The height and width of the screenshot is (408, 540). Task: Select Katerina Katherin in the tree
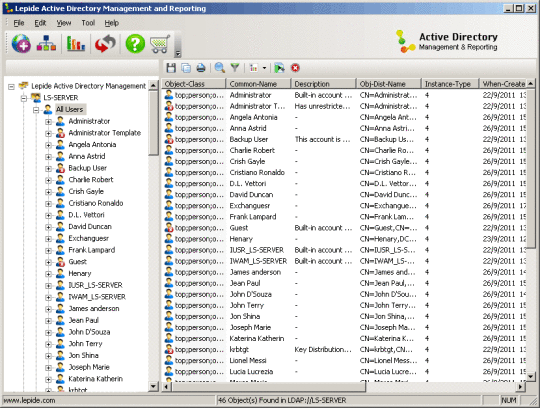(95, 379)
